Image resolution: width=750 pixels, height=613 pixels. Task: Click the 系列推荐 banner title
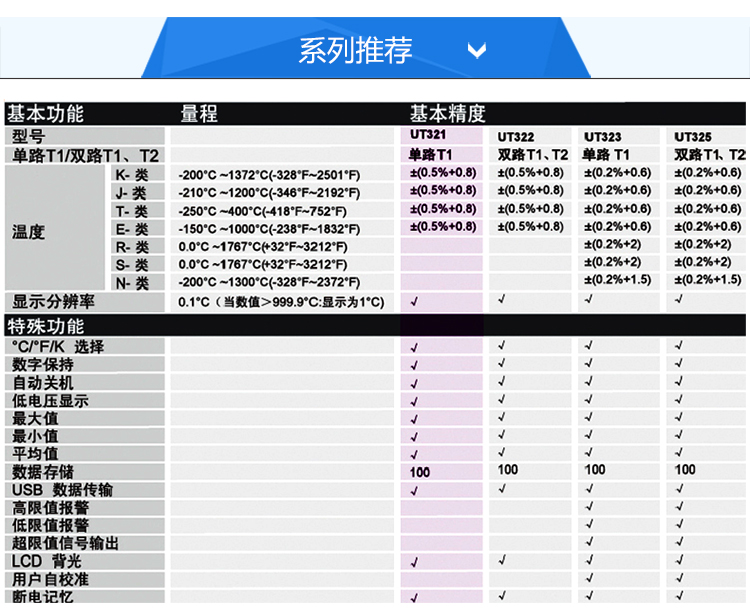click(355, 50)
